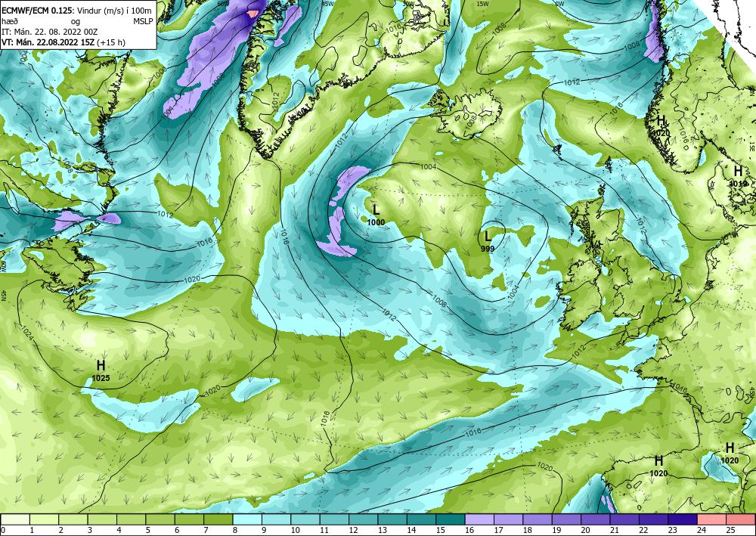756x536 pixels.
Task: Click the 'MSLP' label in the legend box
Action: click(142, 22)
